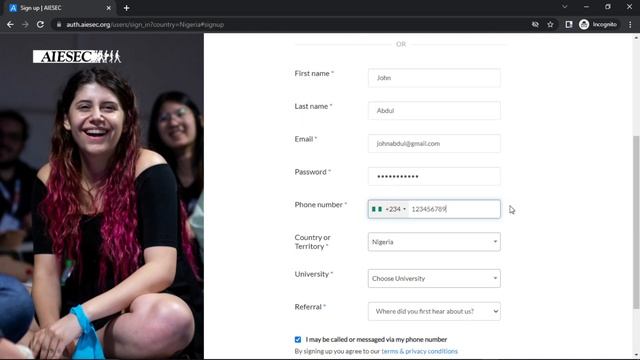This screenshot has width=640, height=360.
Task: Open a new browser tab
Action: click(x=127, y=8)
